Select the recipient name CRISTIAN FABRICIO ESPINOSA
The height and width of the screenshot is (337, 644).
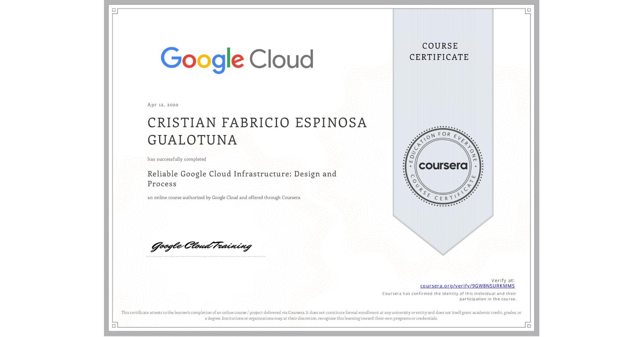257,122
